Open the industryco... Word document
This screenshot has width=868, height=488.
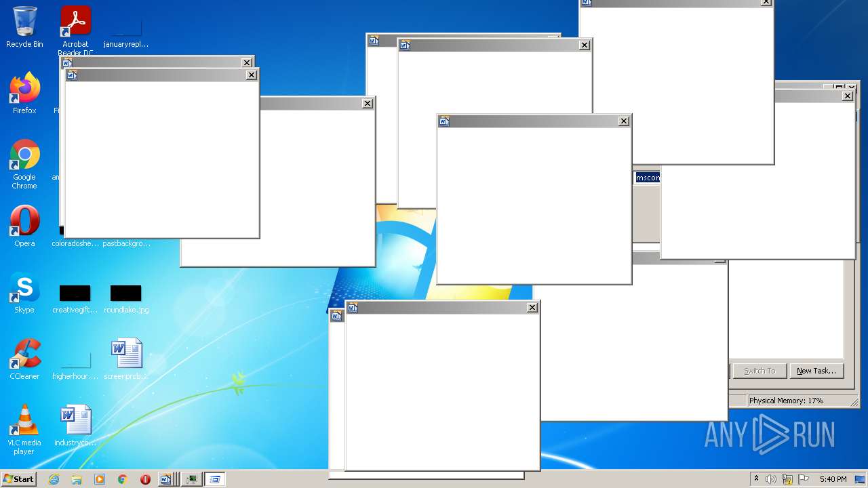click(x=75, y=426)
